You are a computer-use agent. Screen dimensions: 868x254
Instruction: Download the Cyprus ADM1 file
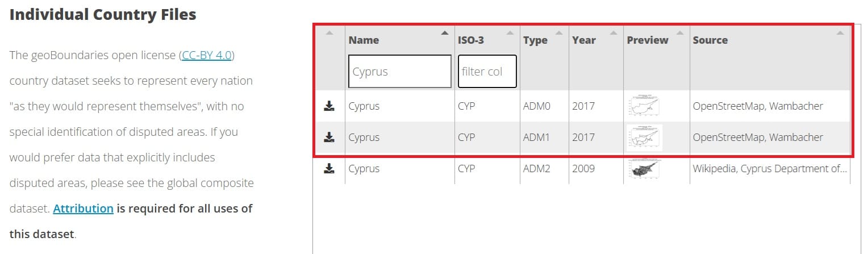pyautogui.click(x=329, y=137)
